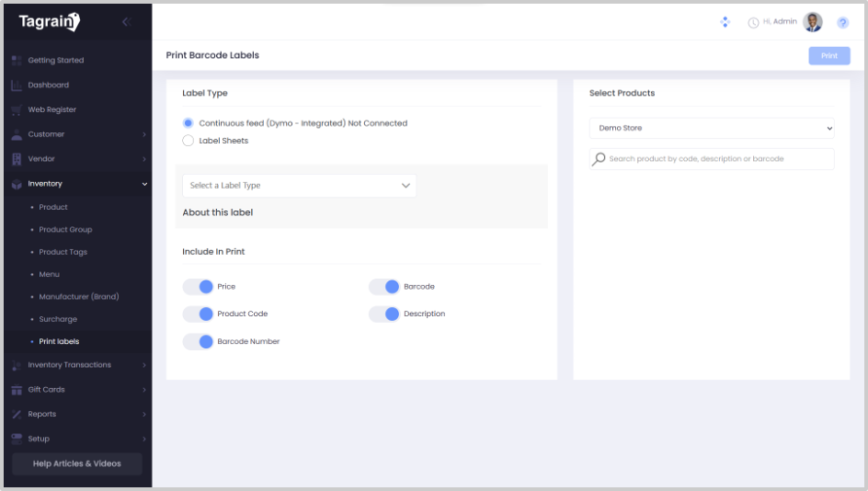Click the Gift Cards icon in sidebar
The width and height of the screenshot is (868, 491).
coord(17,390)
